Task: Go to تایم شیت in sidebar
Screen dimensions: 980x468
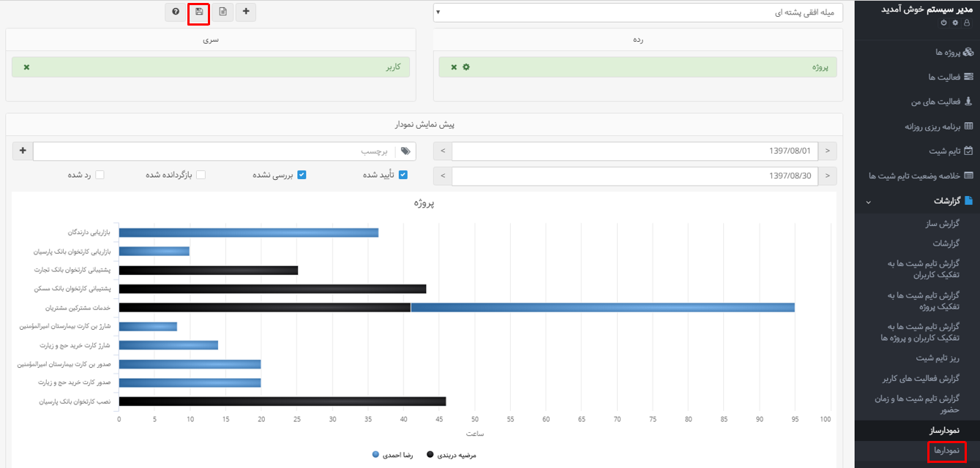Action: pos(944,151)
